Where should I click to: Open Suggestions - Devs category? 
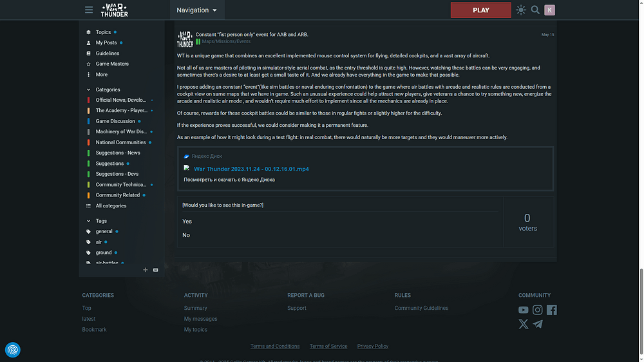pyautogui.click(x=117, y=174)
